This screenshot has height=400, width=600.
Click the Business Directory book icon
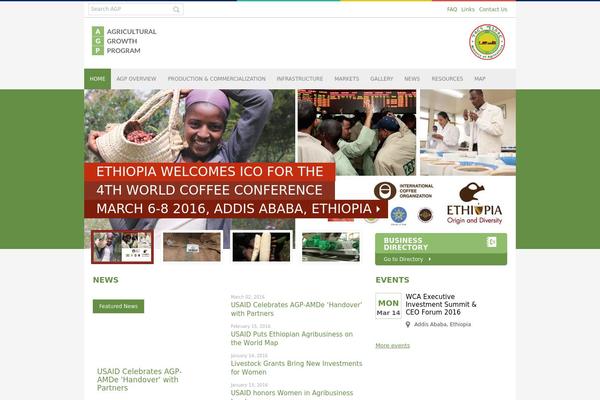coord(491,242)
